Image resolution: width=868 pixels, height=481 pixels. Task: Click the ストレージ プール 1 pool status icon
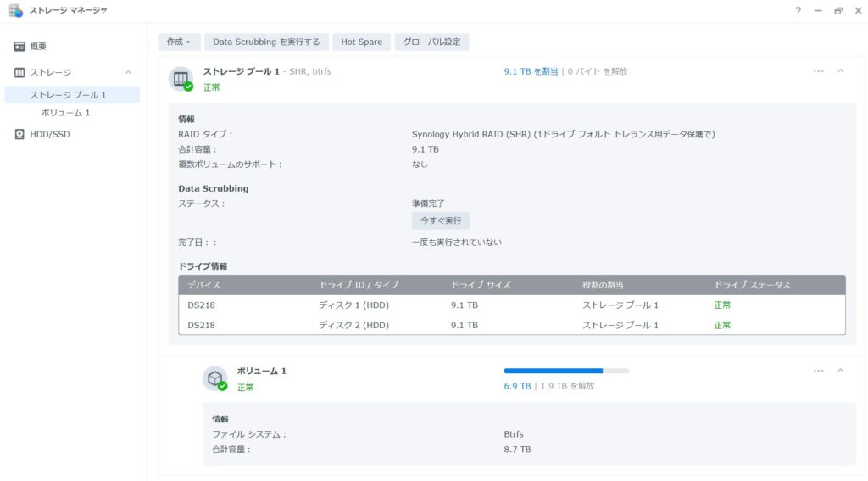181,79
